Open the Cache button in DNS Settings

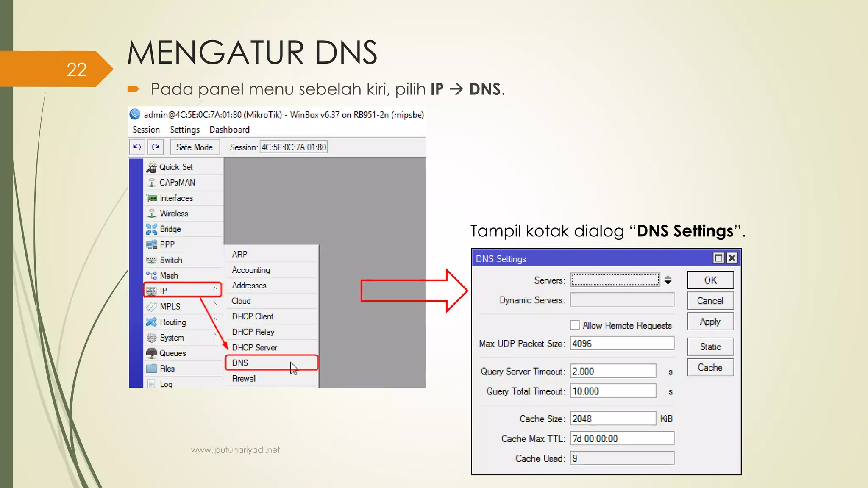tap(710, 367)
